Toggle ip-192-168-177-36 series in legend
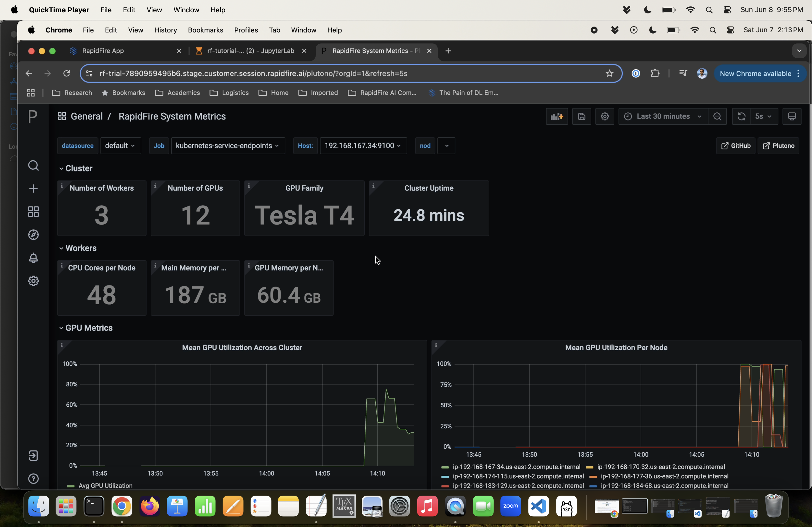This screenshot has width=812, height=527. pos(665,476)
